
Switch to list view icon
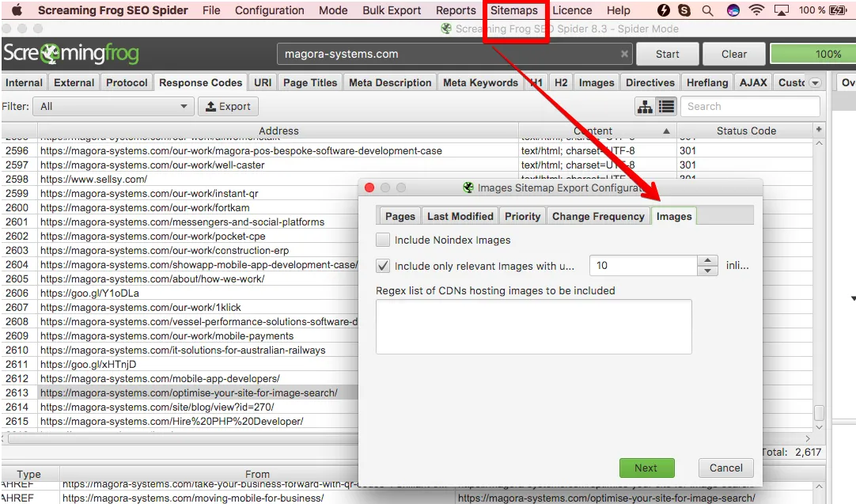[667, 107]
